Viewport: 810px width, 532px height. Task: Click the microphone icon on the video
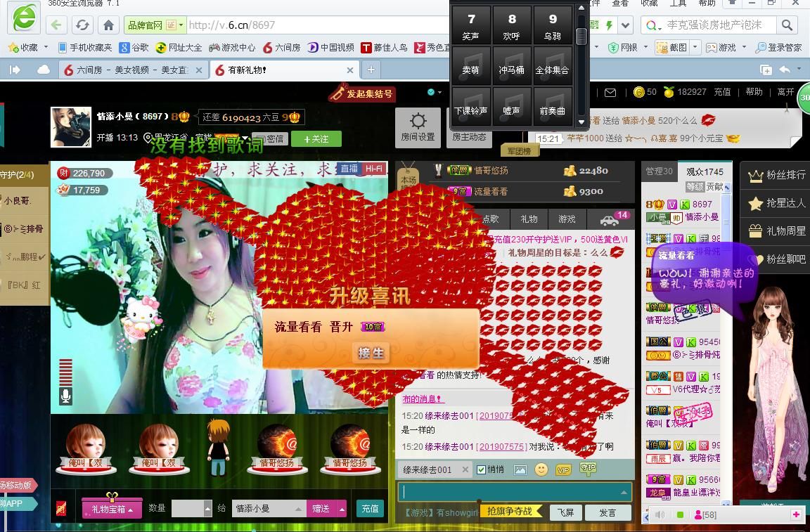point(65,396)
